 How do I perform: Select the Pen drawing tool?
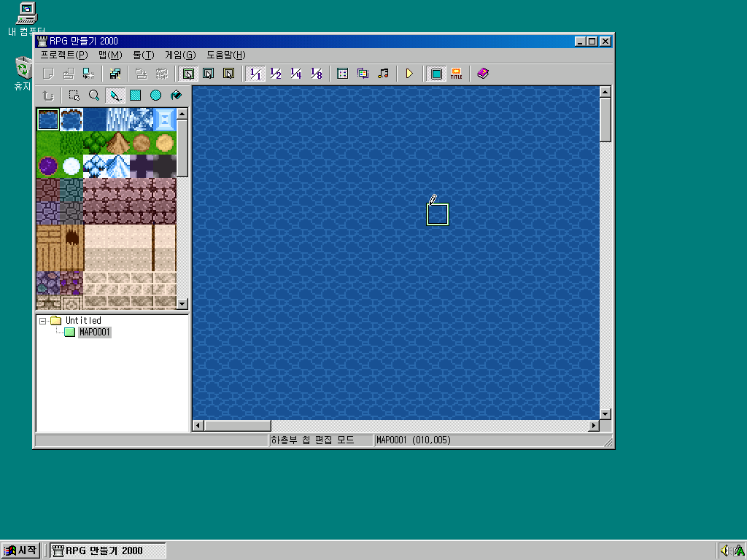pos(115,96)
